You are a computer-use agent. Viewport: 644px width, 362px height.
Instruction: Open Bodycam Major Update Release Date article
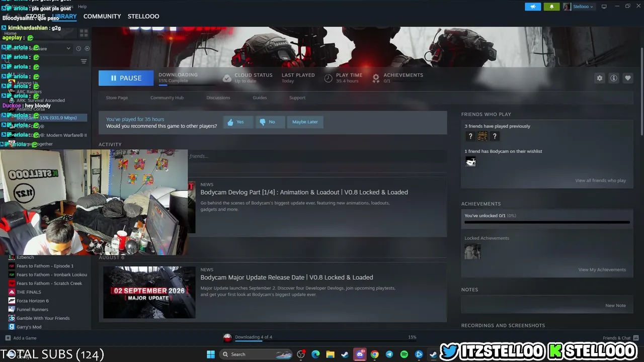point(287,277)
